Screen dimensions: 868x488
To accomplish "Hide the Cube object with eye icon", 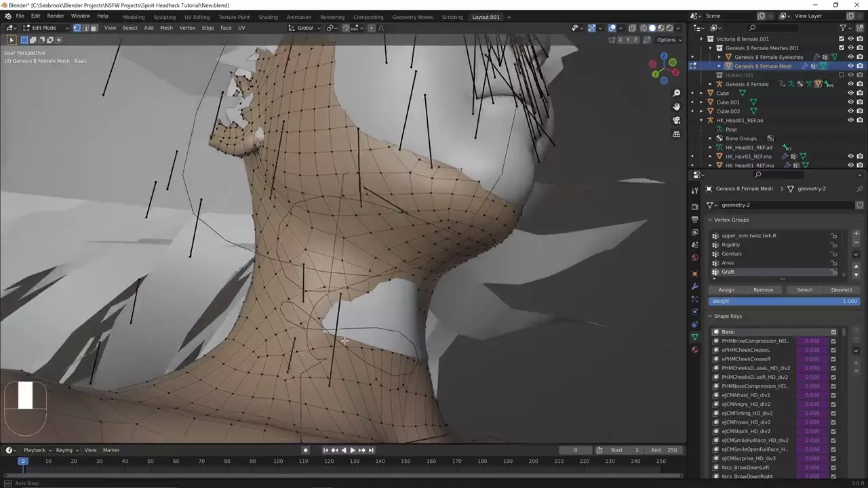I will (850, 93).
